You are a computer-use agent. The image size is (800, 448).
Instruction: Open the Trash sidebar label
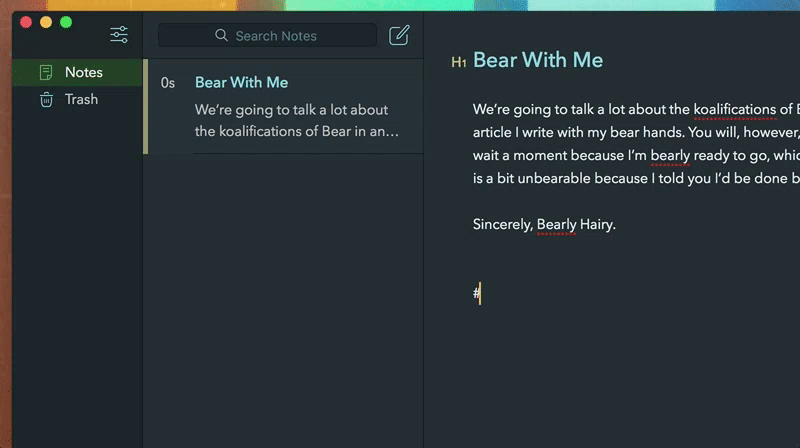point(82,99)
